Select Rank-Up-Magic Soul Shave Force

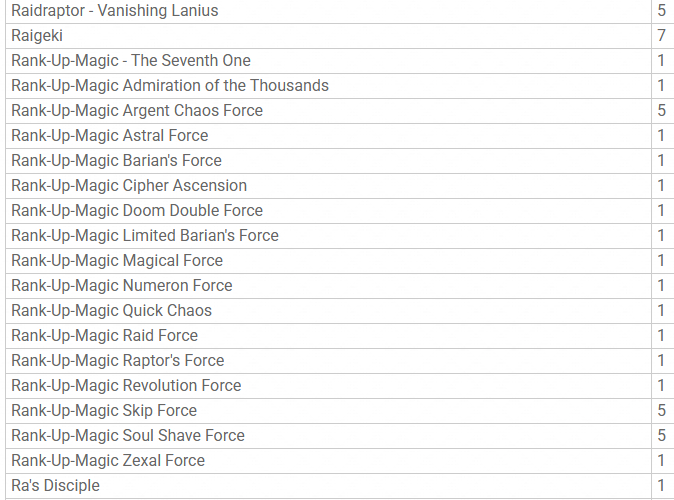128,436
